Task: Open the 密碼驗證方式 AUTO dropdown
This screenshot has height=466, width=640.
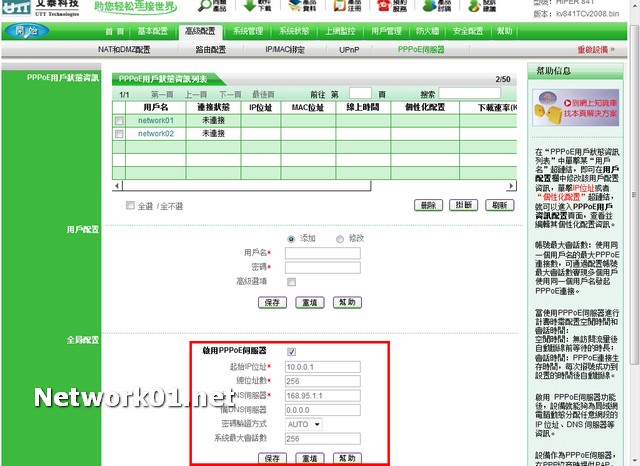Action: [305, 424]
